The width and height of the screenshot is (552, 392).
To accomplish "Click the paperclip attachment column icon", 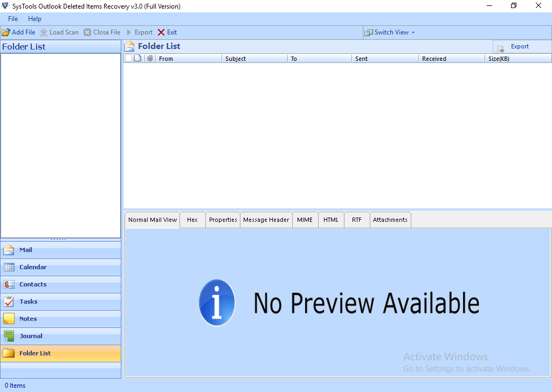I will tap(149, 58).
